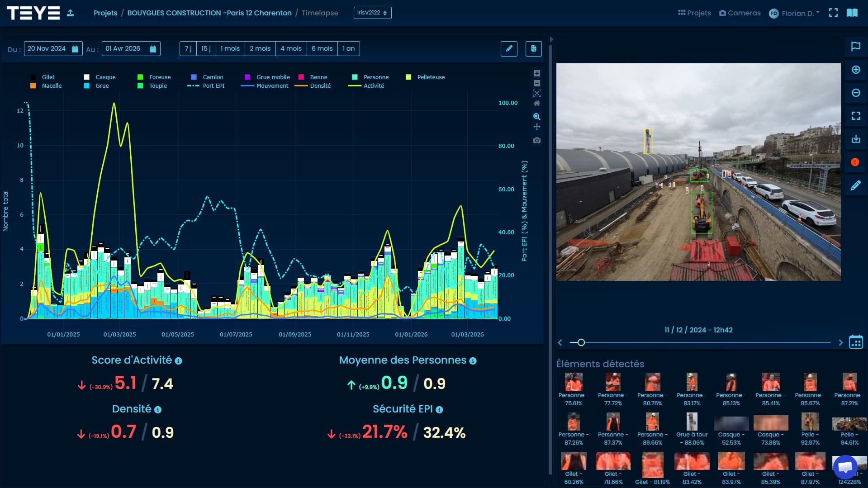Select the 1 an range button
This screenshot has width=868, height=488.
(x=348, y=48)
